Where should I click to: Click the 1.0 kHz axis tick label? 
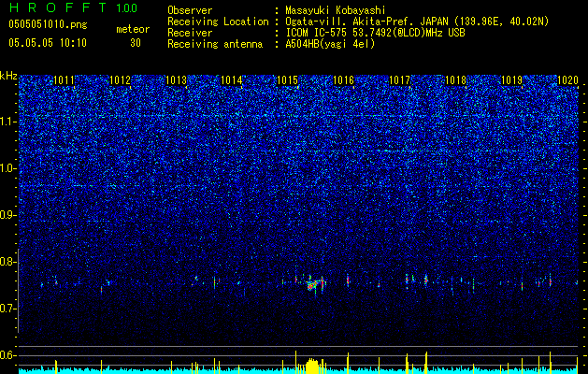click(8, 168)
